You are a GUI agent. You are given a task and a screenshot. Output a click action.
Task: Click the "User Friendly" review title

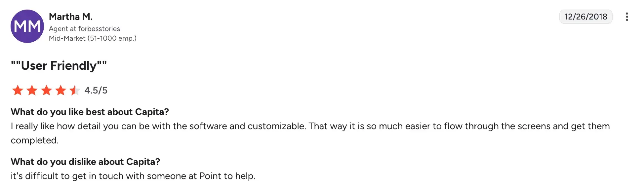(x=59, y=65)
